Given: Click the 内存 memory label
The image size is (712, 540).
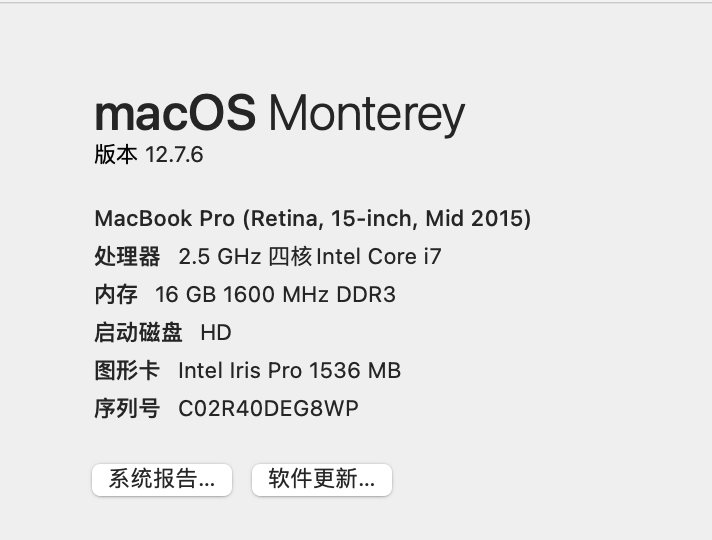Looking at the screenshot, I should click(116, 295).
